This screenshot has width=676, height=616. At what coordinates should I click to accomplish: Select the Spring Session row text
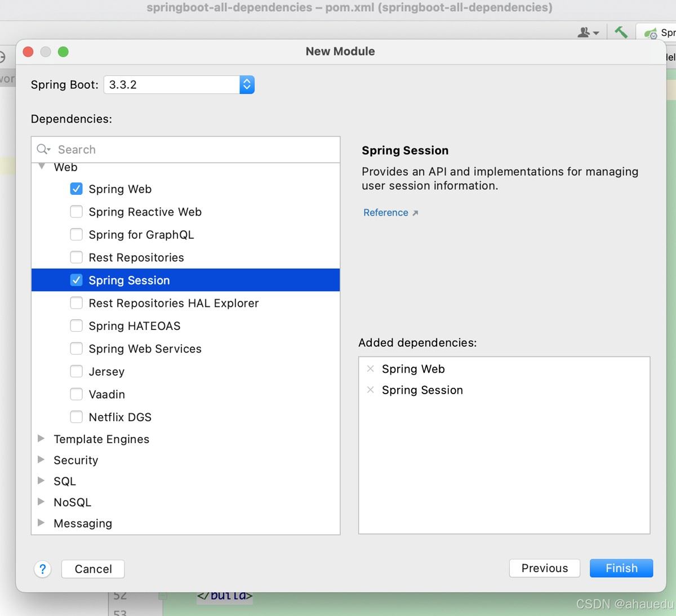coord(129,280)
